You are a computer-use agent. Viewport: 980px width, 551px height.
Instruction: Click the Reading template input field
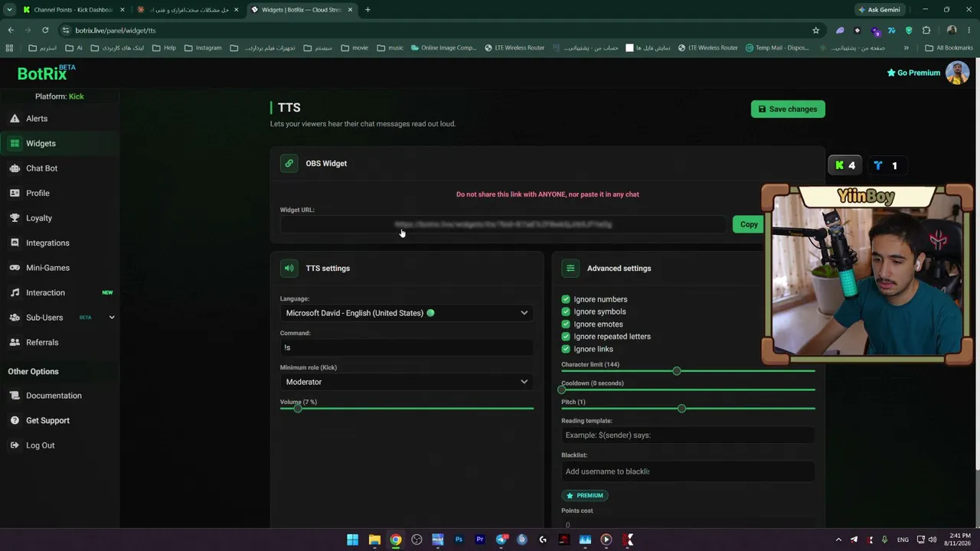[688, 435]
